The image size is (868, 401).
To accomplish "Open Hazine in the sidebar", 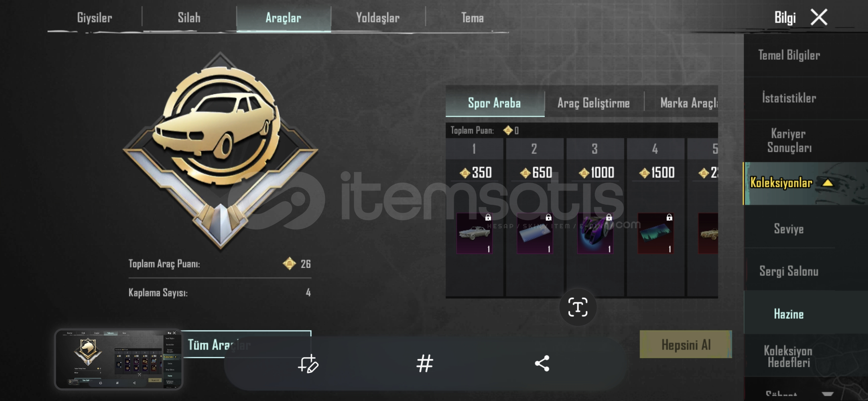I will pyautogui.click(x=789, y=314).
